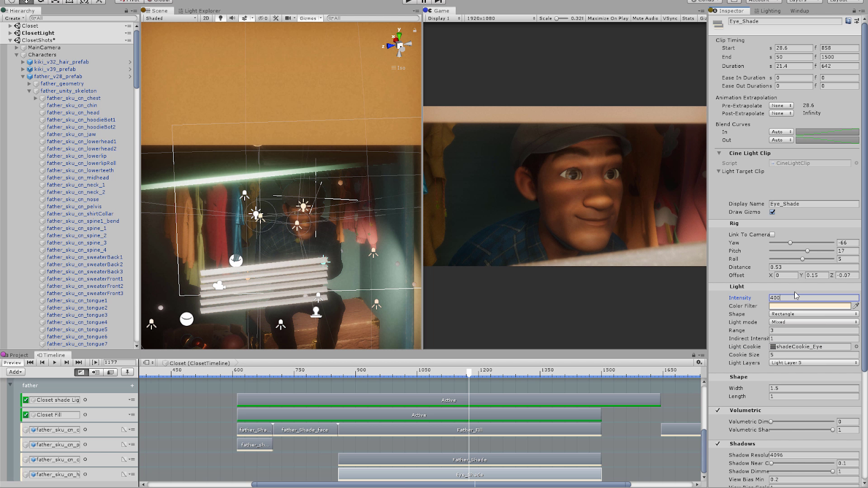This screenshot has height=488, width=868.
Task: Open Timeline settings via the gear icon
Action: click(x=699, y=362)
